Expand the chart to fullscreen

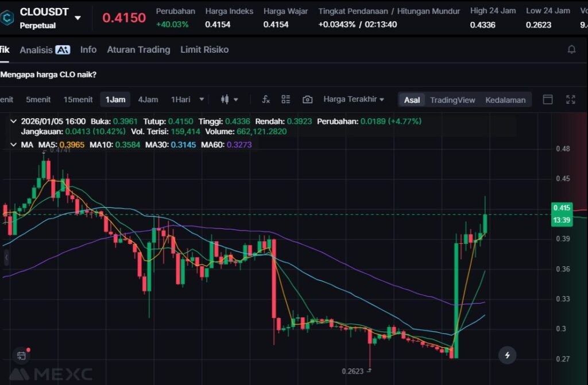[570, 99]
